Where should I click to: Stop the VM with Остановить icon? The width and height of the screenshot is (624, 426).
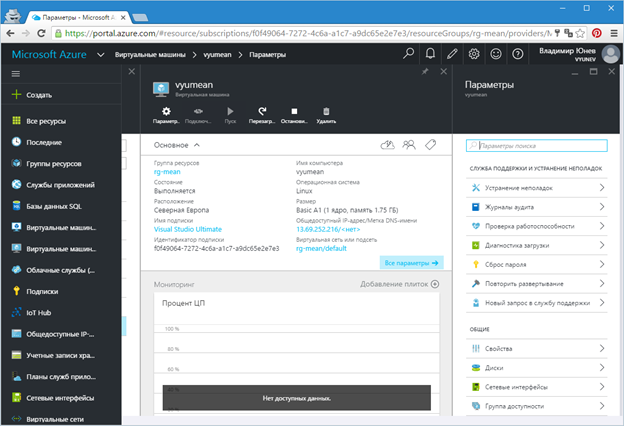point(294,111)
